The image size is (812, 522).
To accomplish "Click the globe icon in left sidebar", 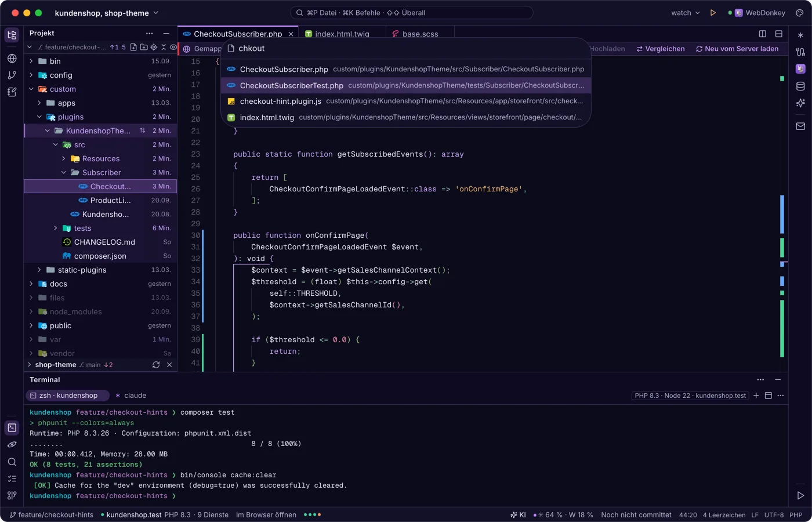I will click(12, 59).
